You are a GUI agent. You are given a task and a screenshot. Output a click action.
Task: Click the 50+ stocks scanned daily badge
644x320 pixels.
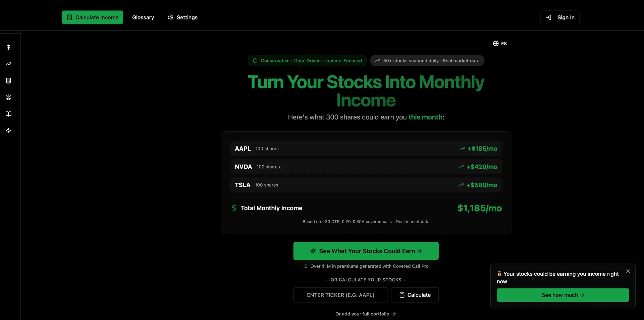tap(427, 61)
